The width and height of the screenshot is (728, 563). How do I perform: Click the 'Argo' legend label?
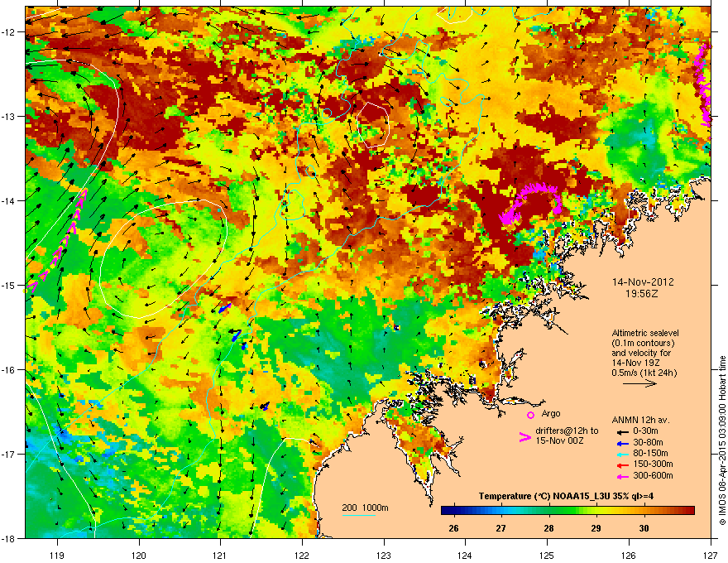click(551, 413)
